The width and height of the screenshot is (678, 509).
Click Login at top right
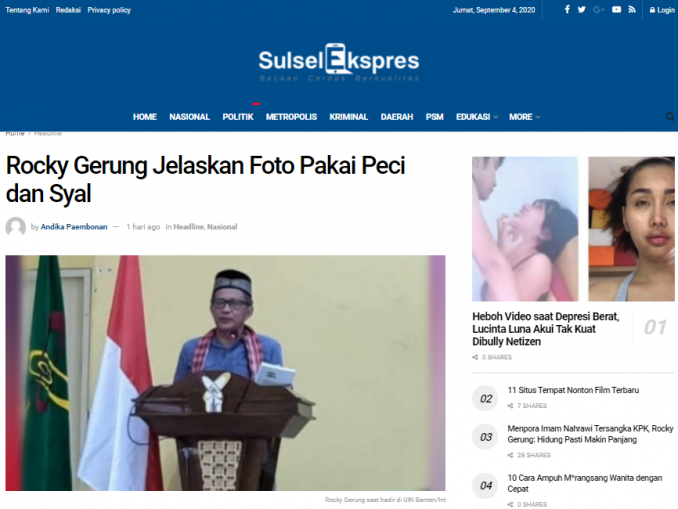click(x=662, y=10)
